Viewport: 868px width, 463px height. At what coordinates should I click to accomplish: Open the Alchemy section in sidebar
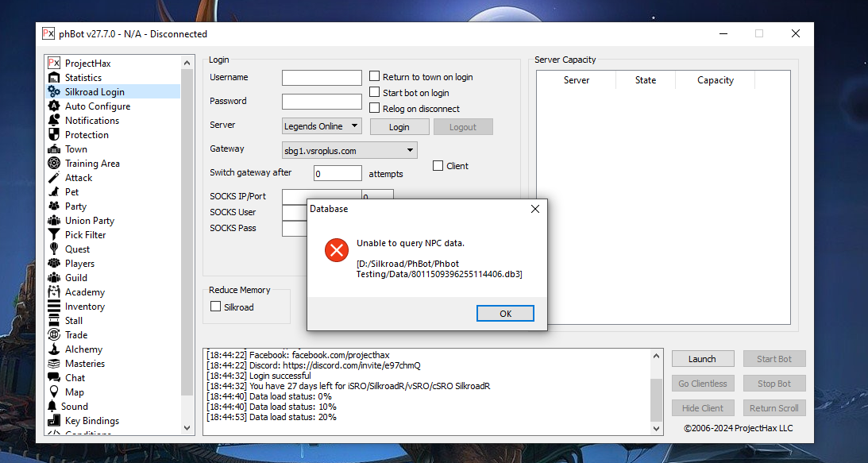coord(83,349)
